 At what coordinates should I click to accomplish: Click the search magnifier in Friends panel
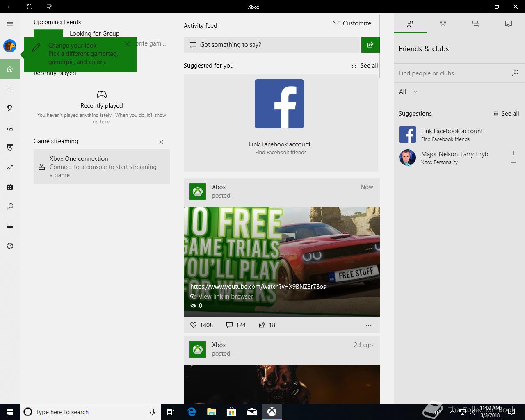point(515,73)
